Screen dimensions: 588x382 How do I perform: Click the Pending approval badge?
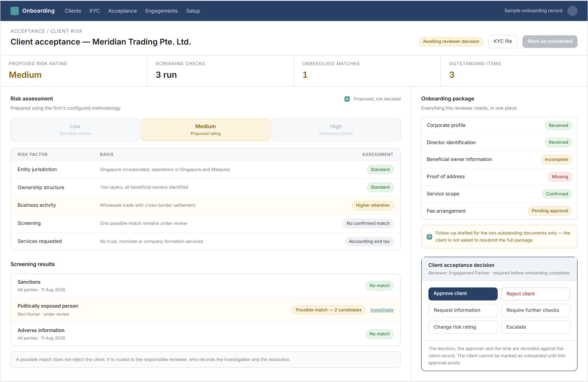tap(550, 211)
